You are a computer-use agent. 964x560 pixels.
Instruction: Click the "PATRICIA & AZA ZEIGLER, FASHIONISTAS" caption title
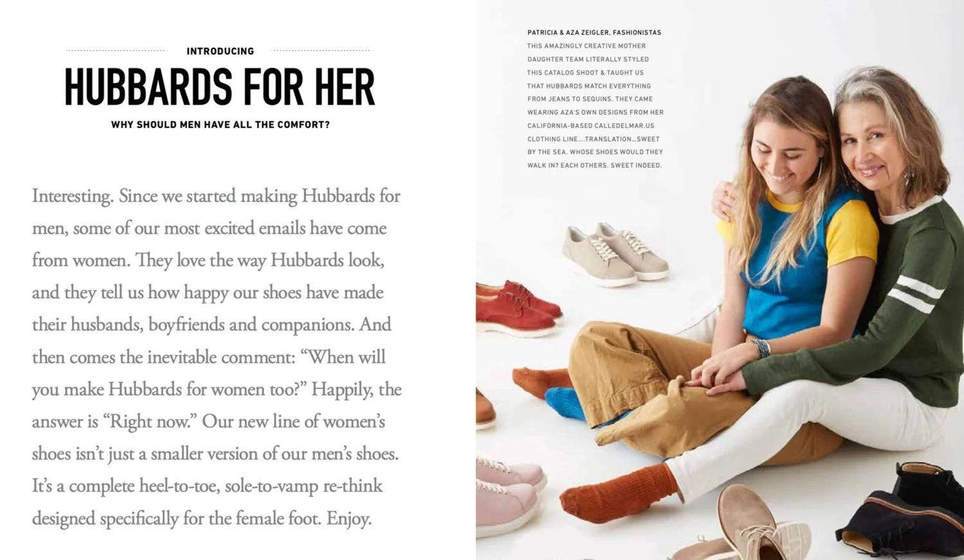click(594, 32)
